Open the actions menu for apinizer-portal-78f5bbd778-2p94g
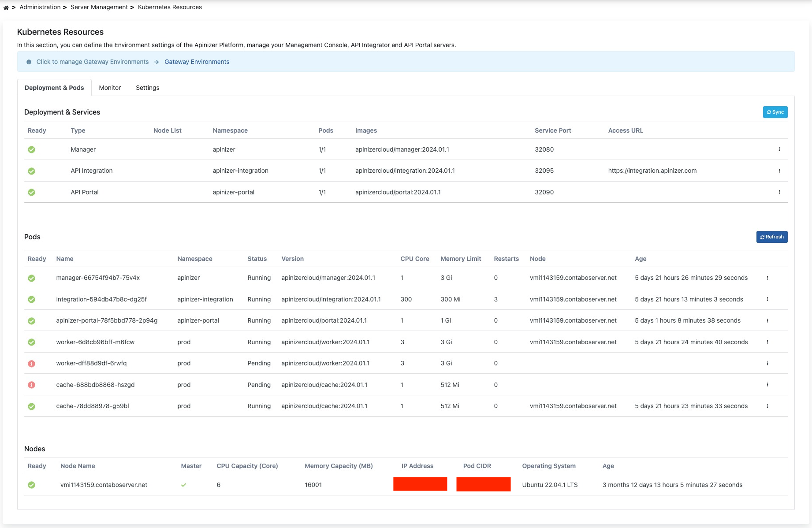Screen dimensions: 812x528 click(x=768, y=320)
